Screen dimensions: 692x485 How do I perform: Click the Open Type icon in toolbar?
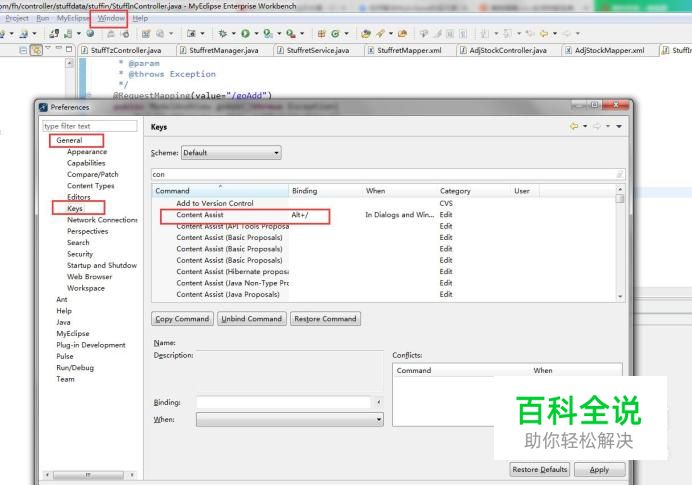coord(366,34)
